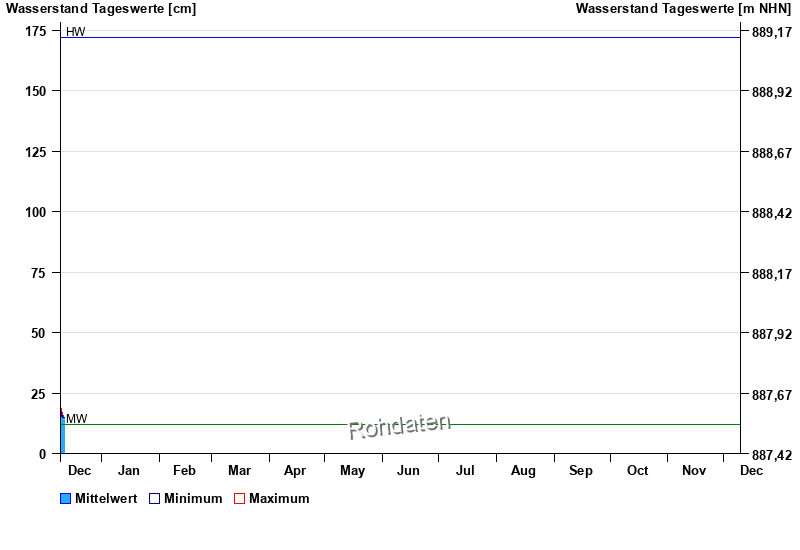Click the Rohdaten watermark text
The height and width of the screenshot is (550, 800).
tap(399, 427)
